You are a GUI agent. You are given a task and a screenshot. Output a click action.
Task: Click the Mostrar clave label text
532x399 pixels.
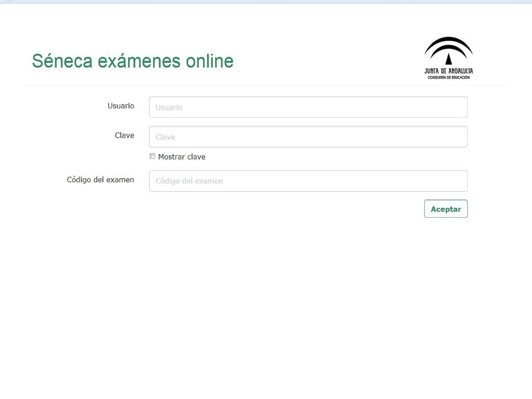(182, 157)
